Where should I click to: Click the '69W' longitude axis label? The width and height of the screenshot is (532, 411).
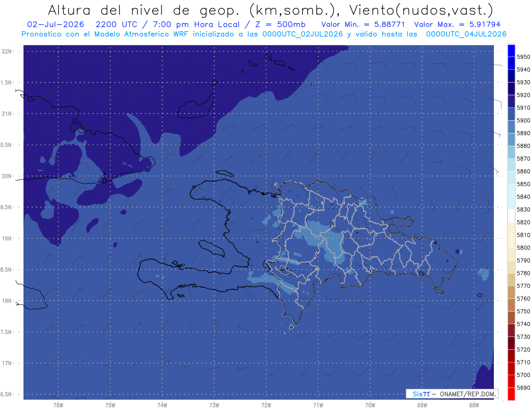[x=422, y=405]
